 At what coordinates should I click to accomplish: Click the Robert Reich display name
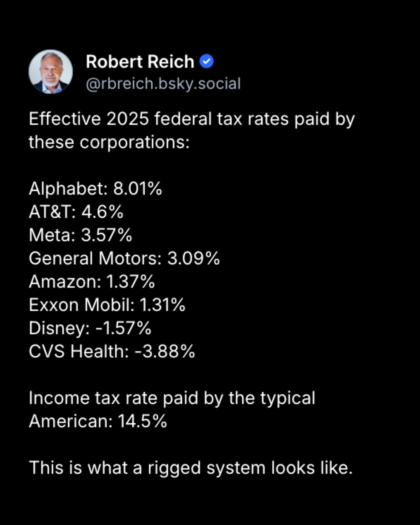140,62
